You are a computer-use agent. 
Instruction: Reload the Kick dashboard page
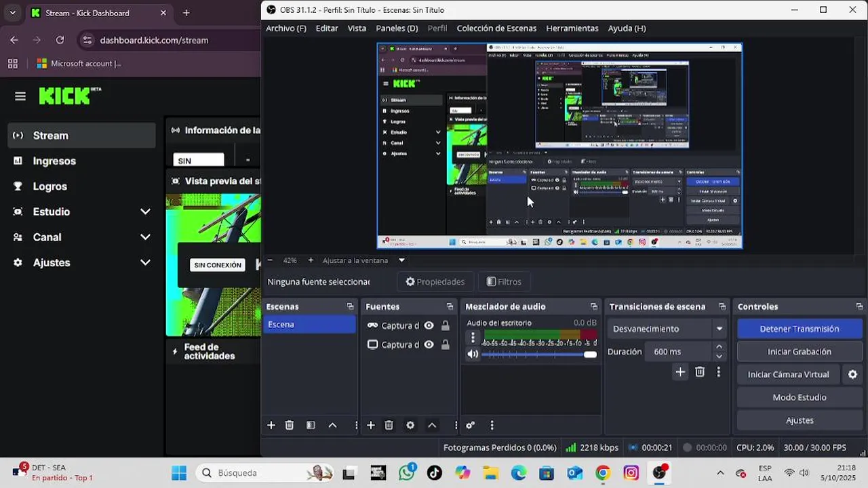pos(60,40)
